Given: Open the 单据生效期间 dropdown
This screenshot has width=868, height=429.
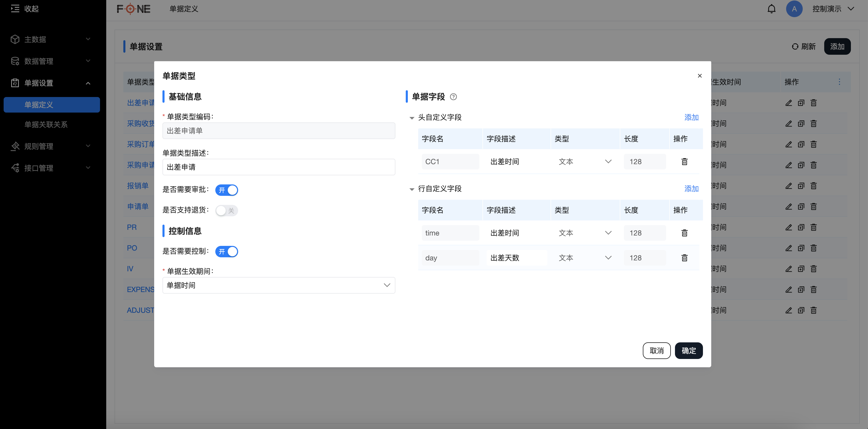Looking at the screenshot, I should point(279,285).
